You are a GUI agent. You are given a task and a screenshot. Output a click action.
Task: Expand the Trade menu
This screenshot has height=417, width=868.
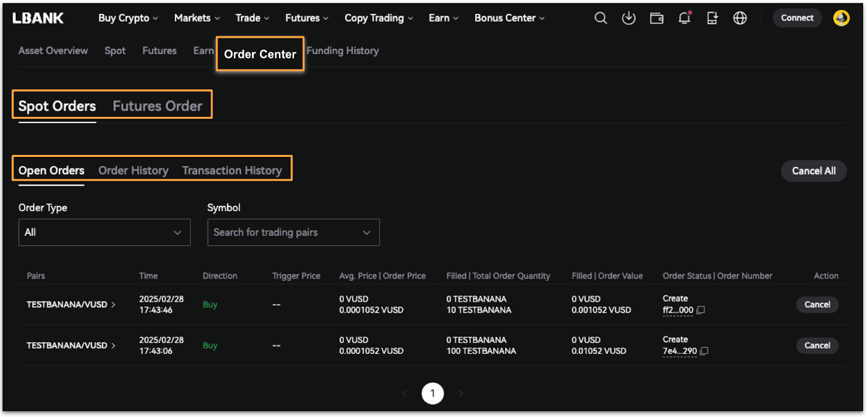coord(252,18)
